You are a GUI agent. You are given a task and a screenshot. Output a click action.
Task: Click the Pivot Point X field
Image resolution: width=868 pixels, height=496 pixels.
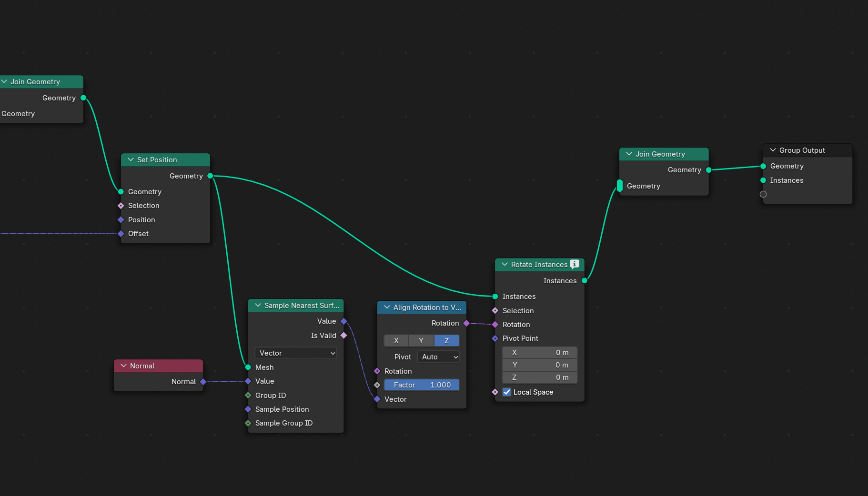pyautogui.click(x=540, y=353)
